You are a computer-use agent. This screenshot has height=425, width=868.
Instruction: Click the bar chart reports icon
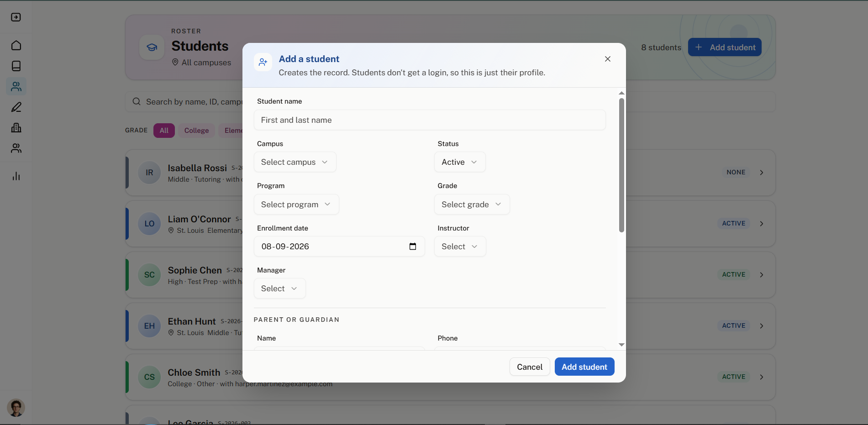16,176
